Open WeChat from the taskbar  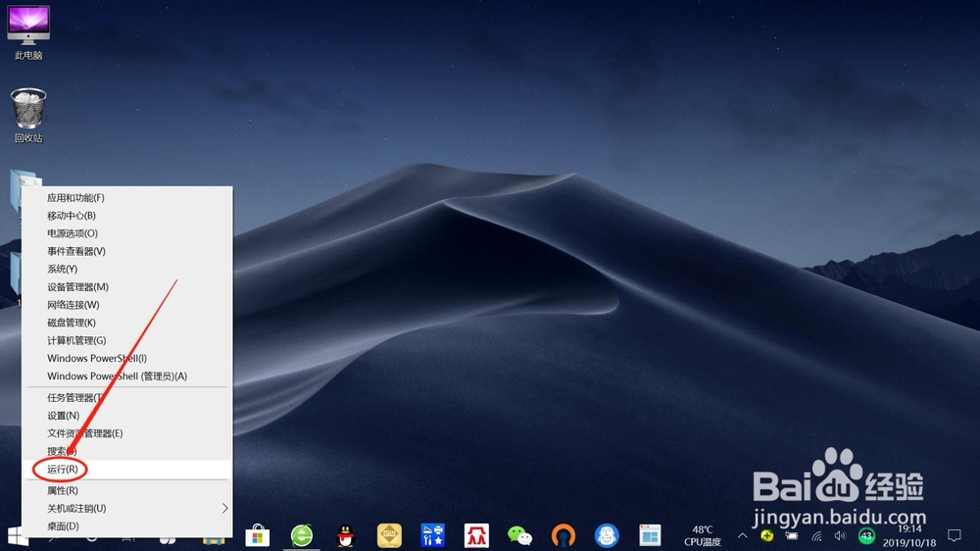(519, 536)
